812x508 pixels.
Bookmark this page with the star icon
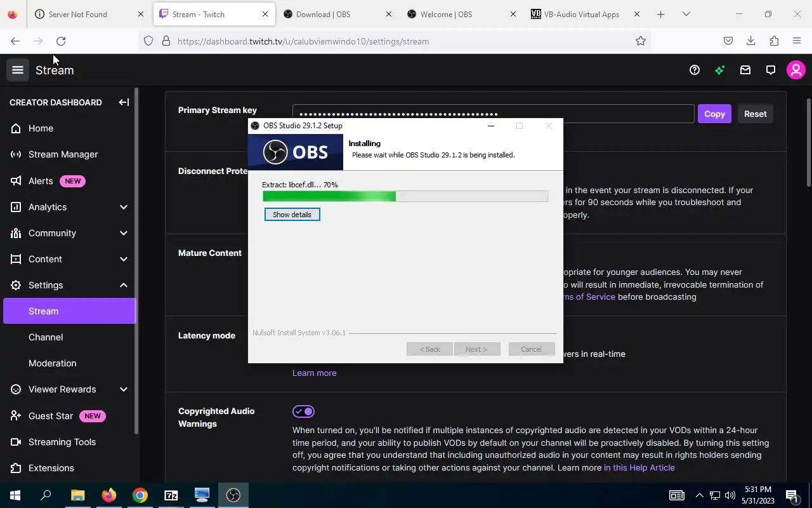(641, 41)
